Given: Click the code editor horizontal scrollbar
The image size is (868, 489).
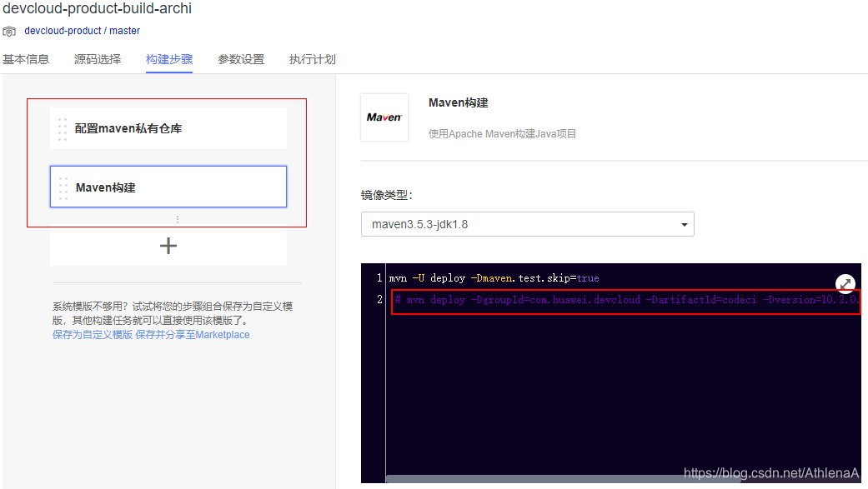Looking at the screenshot, I should pyautogui.click(x=563, y=479).
